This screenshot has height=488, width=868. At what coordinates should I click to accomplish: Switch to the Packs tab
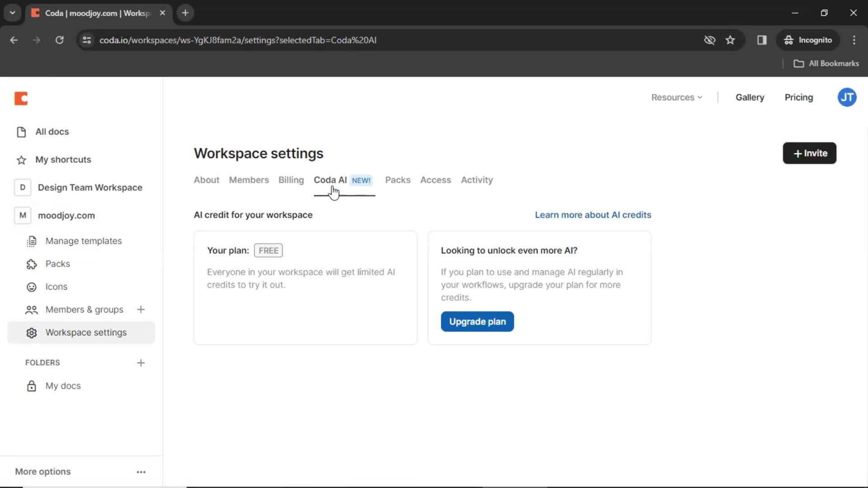tap(398, 180)
